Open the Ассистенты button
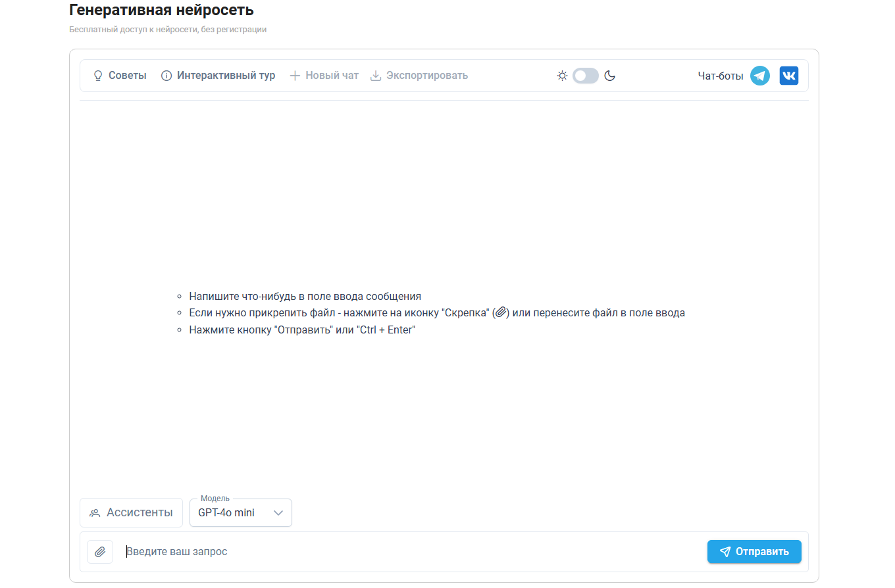The height and width of the screenshot is (588, 895). 131,512
